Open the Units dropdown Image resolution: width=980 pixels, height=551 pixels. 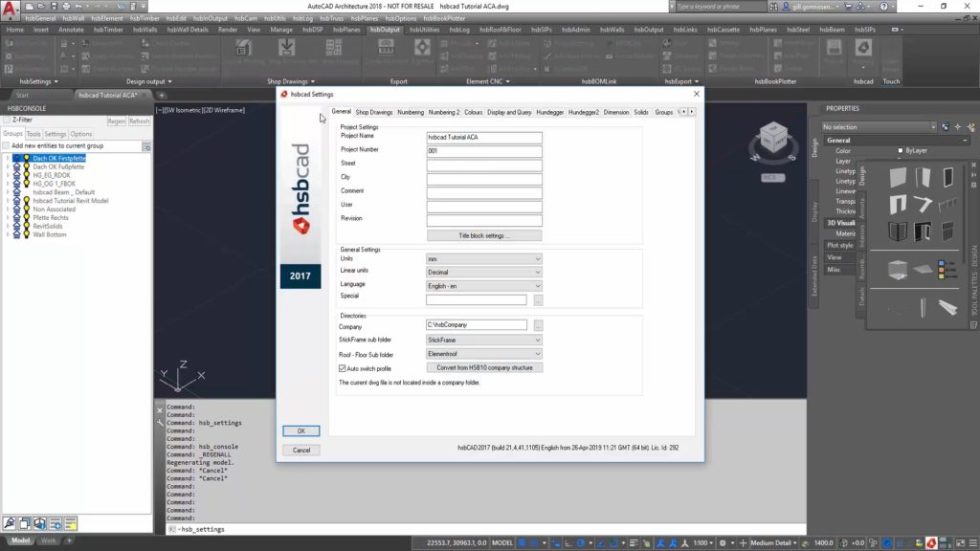pyautogui.click(x=483, y=258)
